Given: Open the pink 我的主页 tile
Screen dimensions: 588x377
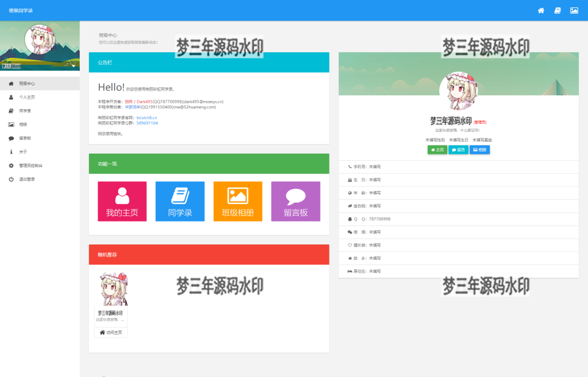Looking at the screenshot, I should tap(122, 201).
